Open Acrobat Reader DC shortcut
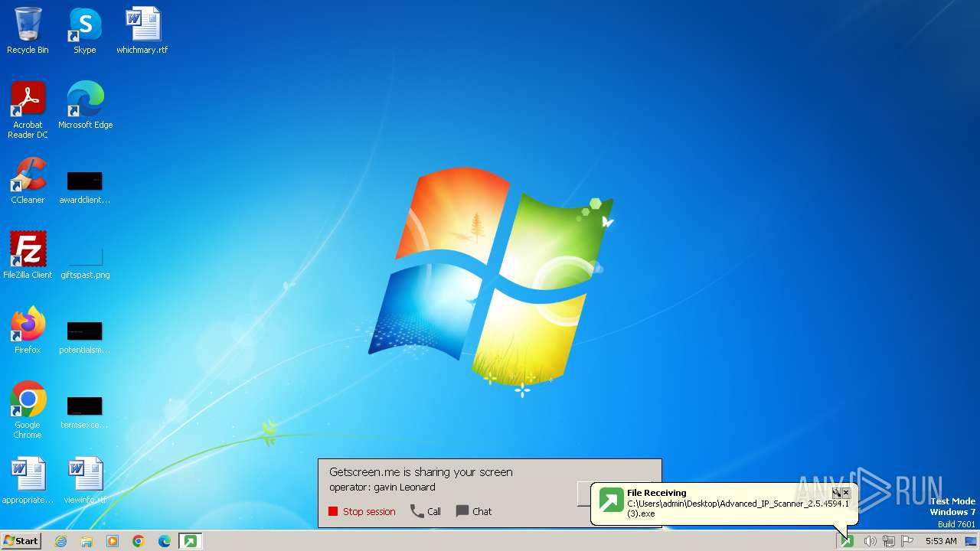The width and height of the screenshot is (980, 551). [x=28, y=110]
